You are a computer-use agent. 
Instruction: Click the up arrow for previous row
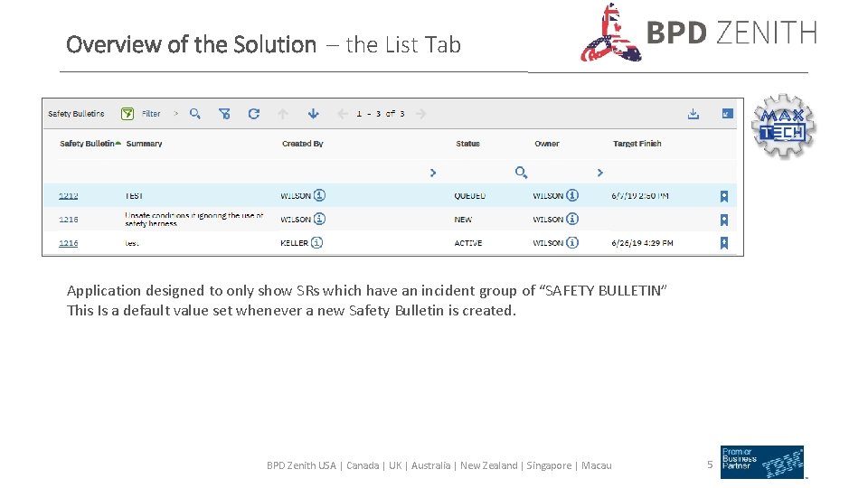click(283, 114)
